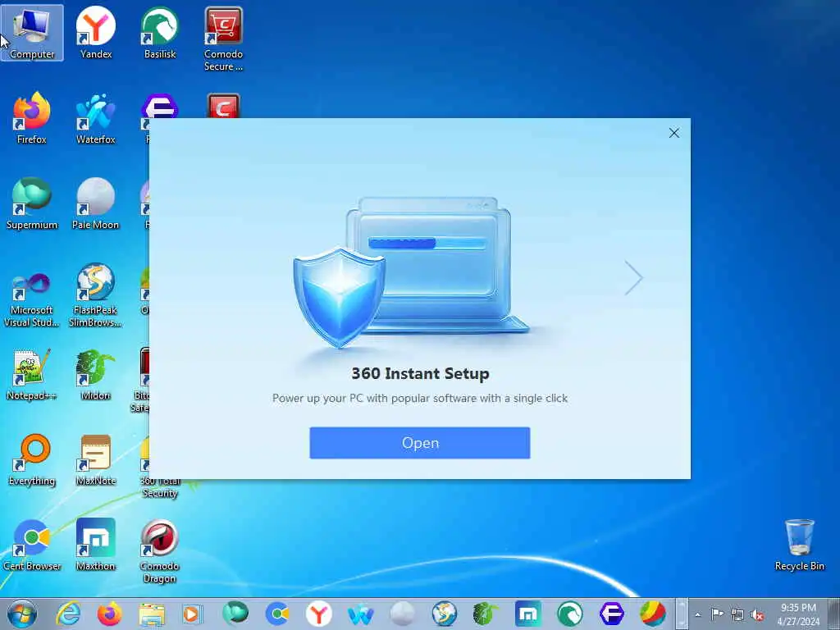Launch Internet Explorer from the taskbar
Viewport: 840px width, 630px height.
coord(69,614)
